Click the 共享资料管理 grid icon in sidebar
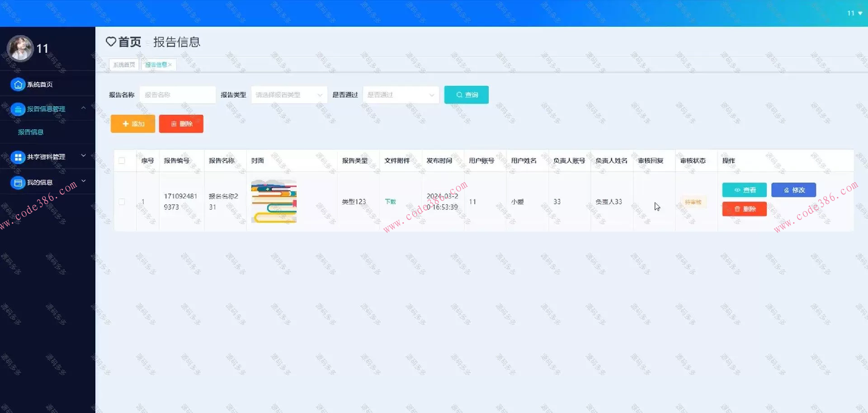Image resolution: width=868 pixels, height=413 pixels. [x=18, y=156]
